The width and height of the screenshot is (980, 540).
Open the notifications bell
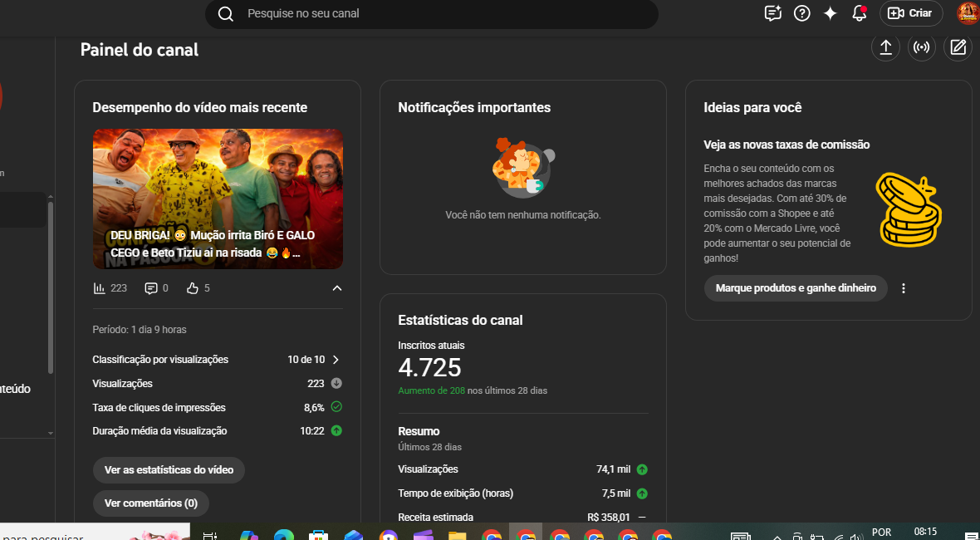click(859, 13)
